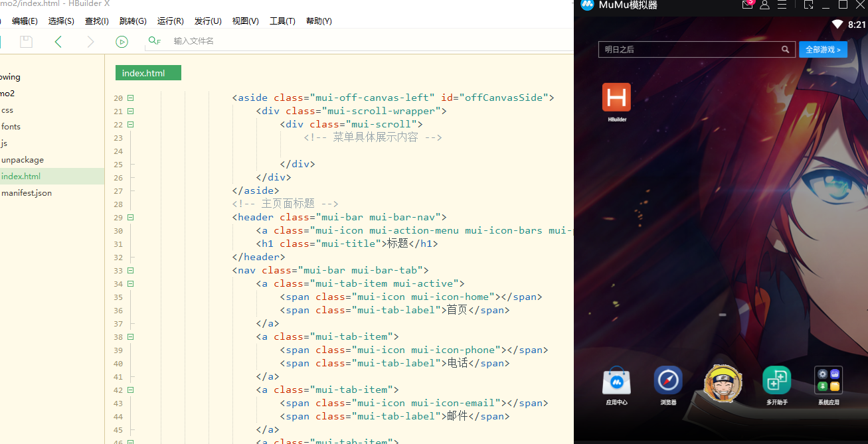Focus the 明日之后 search box in MuMu
The height and width of the screenshot is (444, 868).
(696, 50)
